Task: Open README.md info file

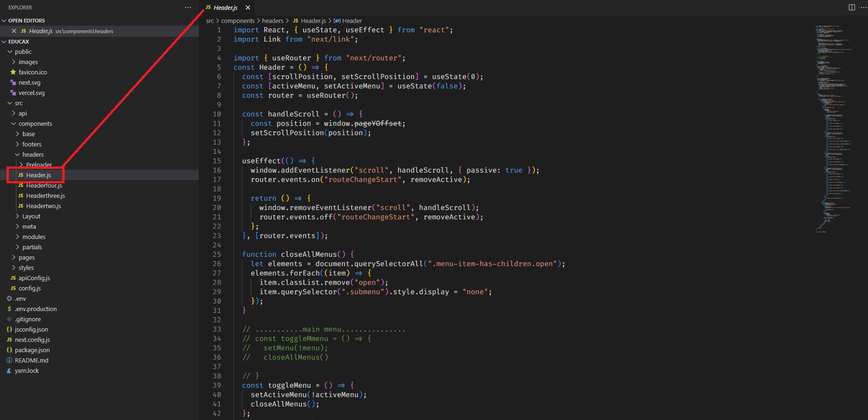Action: pyautogui.click(x=31, y=360)
